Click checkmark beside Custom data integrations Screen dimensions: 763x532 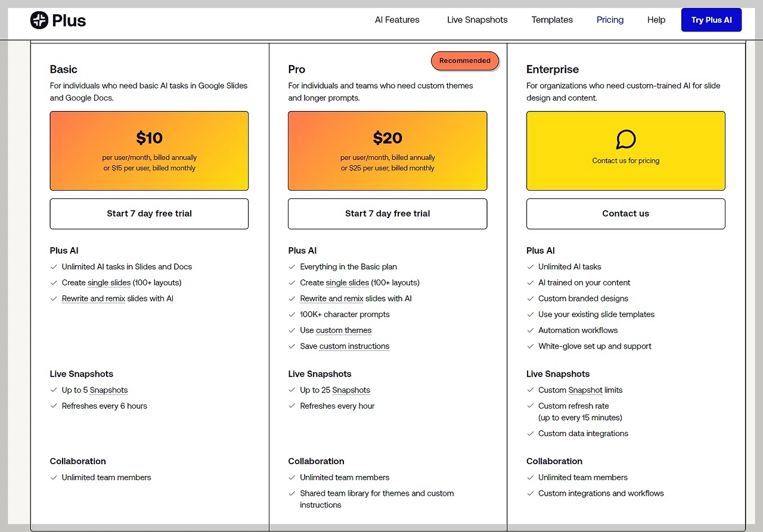[531, 434]
